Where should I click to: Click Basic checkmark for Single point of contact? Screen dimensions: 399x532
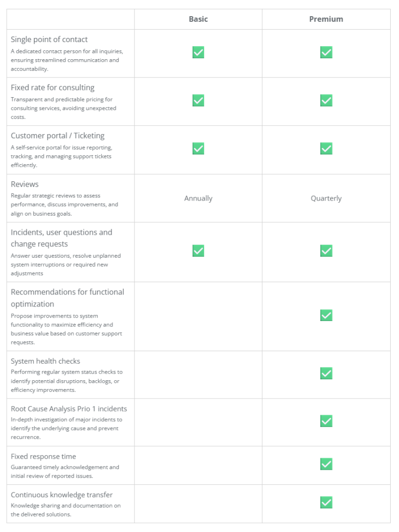[x=198, y=52]
